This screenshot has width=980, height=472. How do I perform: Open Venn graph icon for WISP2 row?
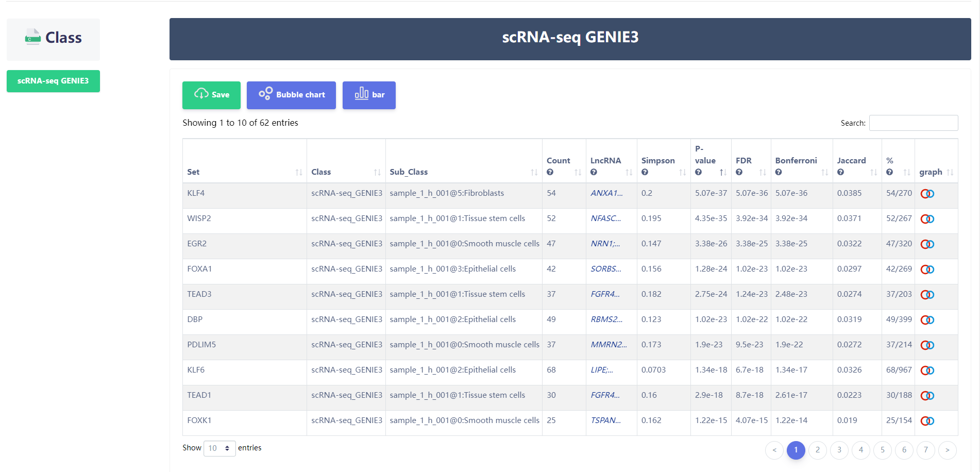927,219
